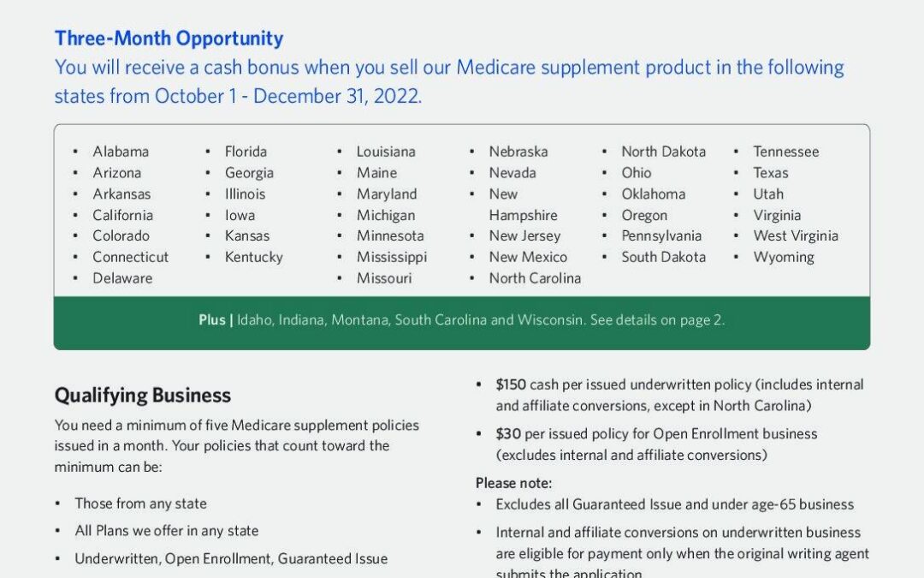924x578 pixels.
Task: Click South Dakota in the state list
Action: click(664, 257)
